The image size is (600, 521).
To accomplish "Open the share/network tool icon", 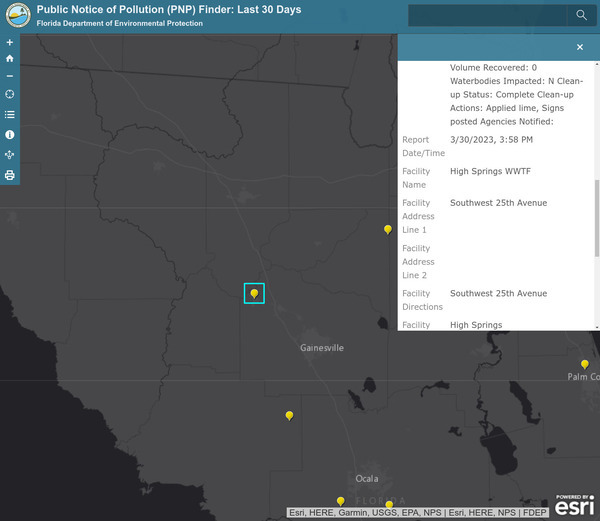I will (x=10, y=155).
